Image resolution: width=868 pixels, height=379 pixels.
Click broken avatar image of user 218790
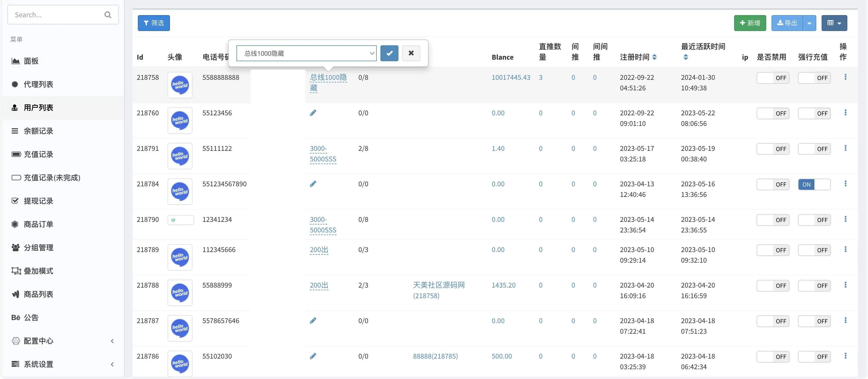click(181, 220)
